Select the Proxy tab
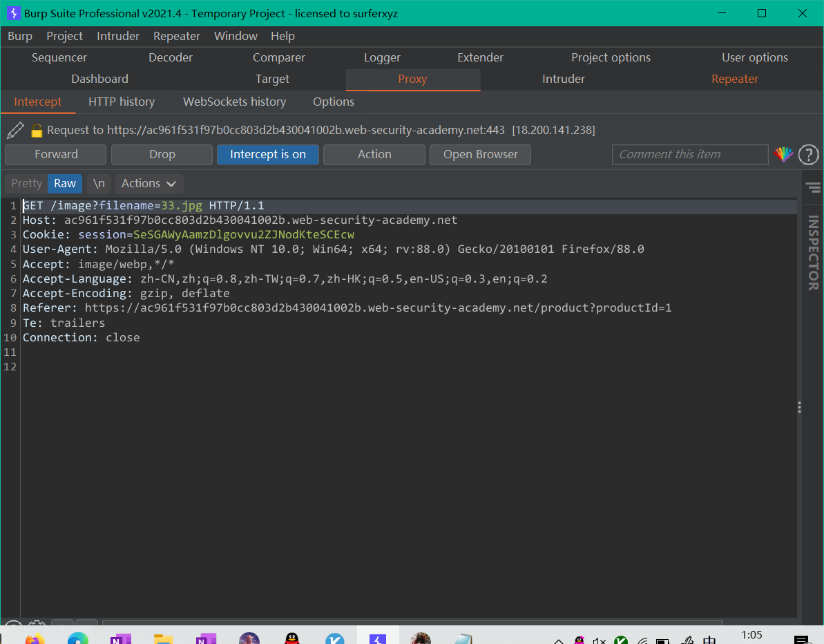Viewport: 824px width, 644px height. [x=412, y=79]
